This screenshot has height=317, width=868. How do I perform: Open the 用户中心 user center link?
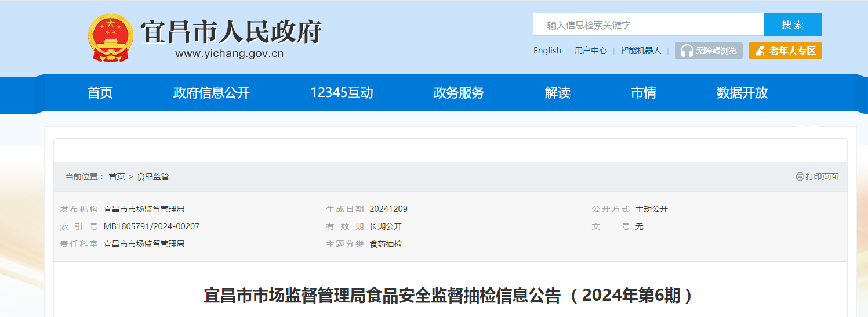[x=590, y=51]
